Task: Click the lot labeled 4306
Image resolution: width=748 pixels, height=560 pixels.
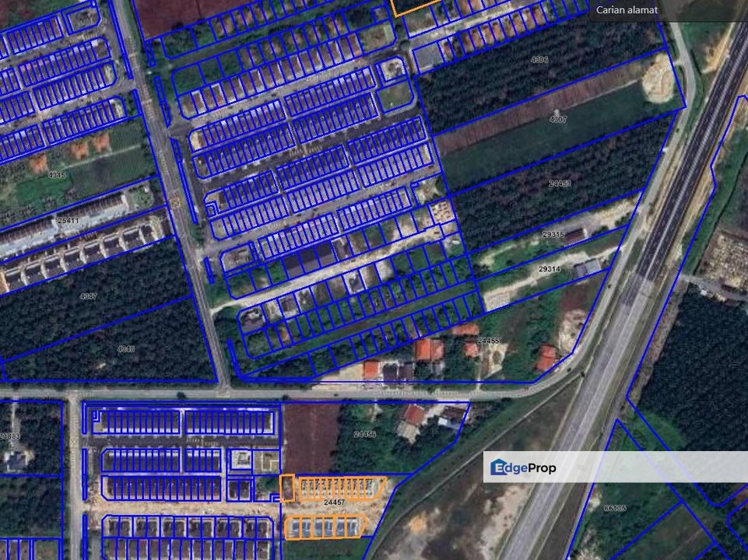Action: [539, 58]
